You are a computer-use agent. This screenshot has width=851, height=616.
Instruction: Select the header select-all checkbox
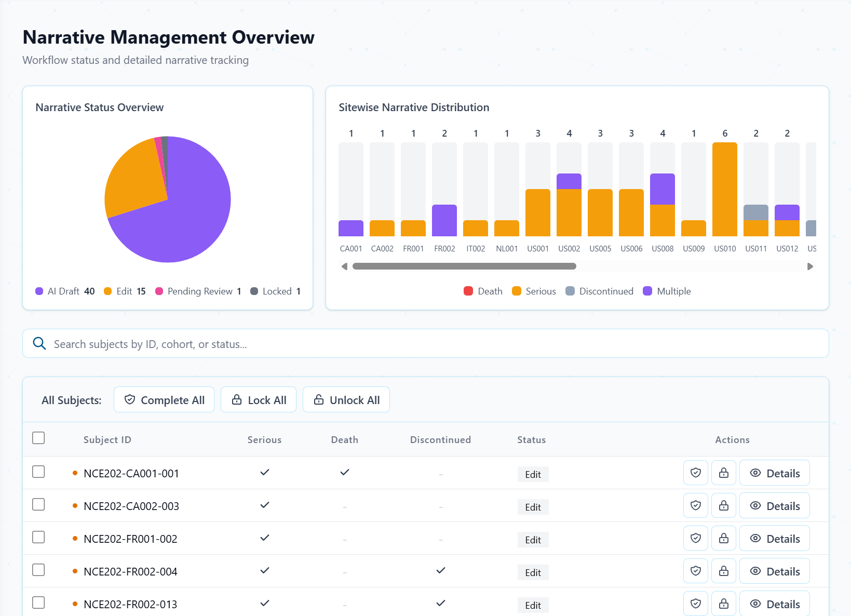click(38, 438)
